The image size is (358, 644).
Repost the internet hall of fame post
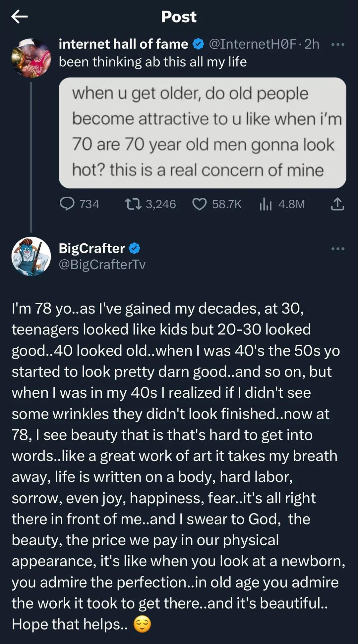[133, 204]
